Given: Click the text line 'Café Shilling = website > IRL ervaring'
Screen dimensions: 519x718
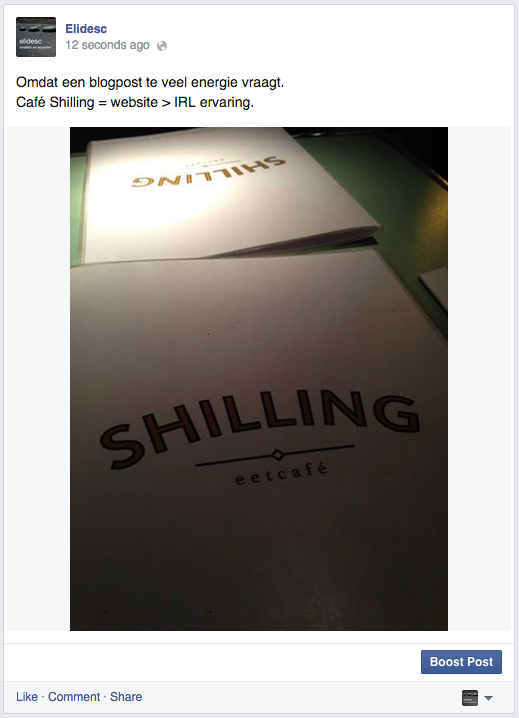Looking at the screenshot, I should tap(135, 102).
